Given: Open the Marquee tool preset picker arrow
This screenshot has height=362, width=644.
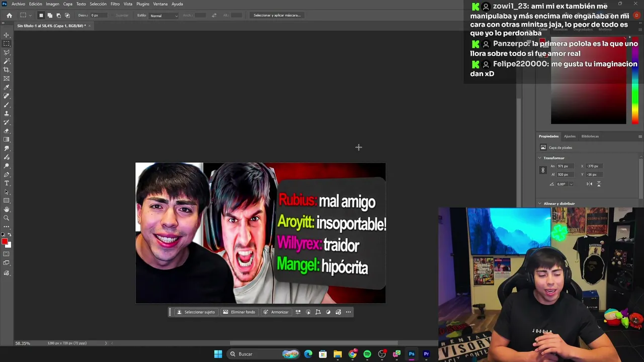Looking at the screenshot, I should [31, 16].
